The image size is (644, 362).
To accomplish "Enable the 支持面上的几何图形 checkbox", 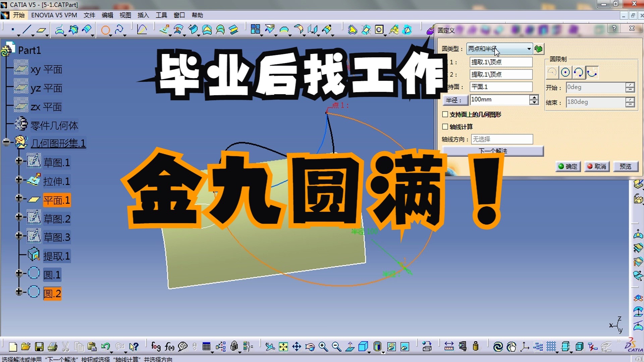I will pos(445,114).
